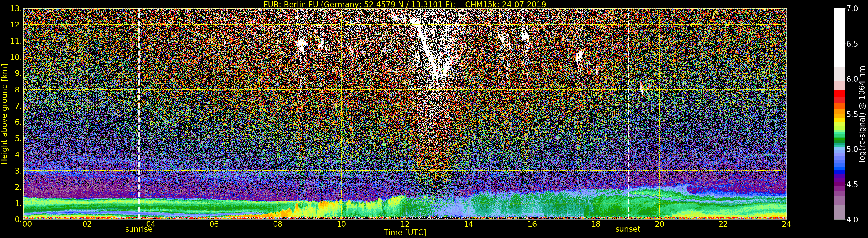The height and width of the screenshot is (238, 868).
Task: Click the time axis tick label '24'
Action: pos(786,224)
